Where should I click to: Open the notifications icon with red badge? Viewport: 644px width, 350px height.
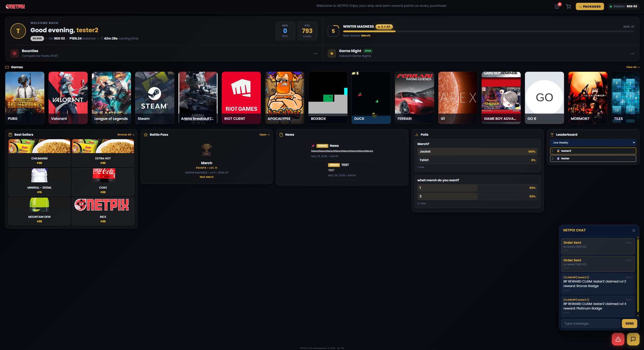pyautogui.click(x=557, y=7)
